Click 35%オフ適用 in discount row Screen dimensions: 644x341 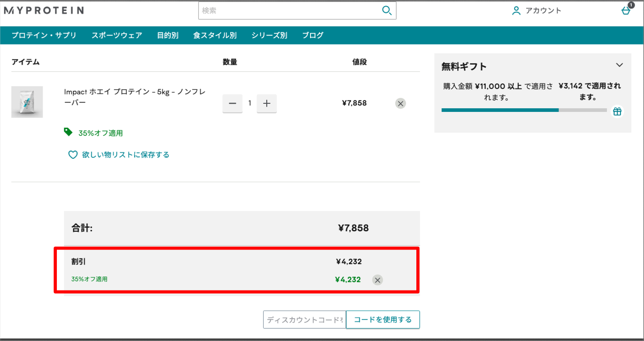point(89,279)
